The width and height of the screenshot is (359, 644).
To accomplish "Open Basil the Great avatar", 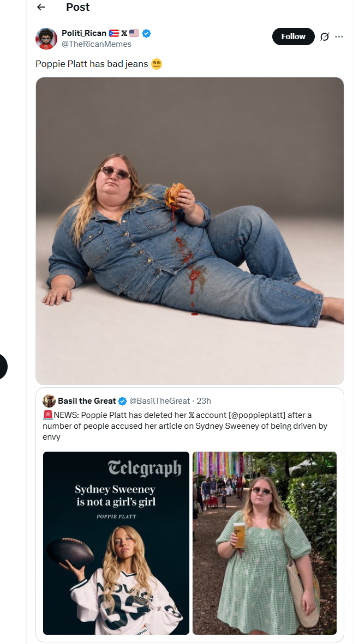I will click(49, 401).
